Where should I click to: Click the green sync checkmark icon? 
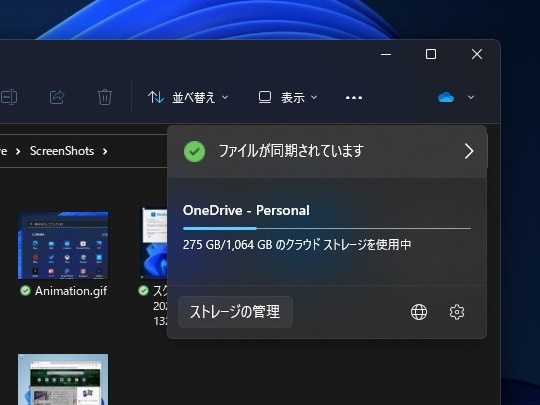195,151
